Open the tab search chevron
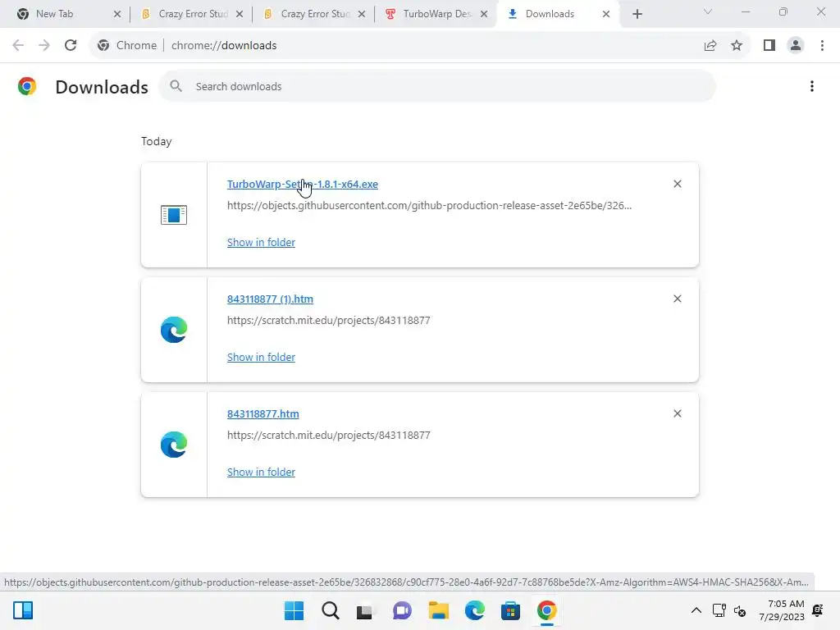The height and width of the screenshot is (630, 840). (708, 11)
